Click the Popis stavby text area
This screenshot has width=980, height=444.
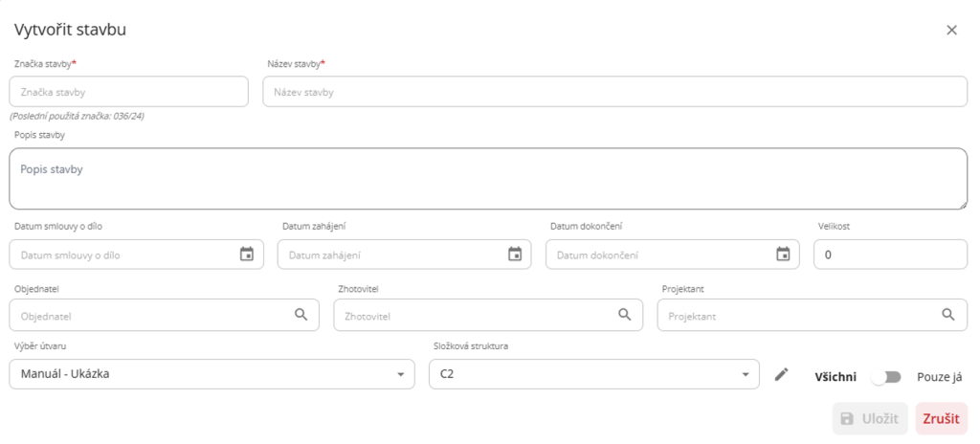tap(488, 178)
